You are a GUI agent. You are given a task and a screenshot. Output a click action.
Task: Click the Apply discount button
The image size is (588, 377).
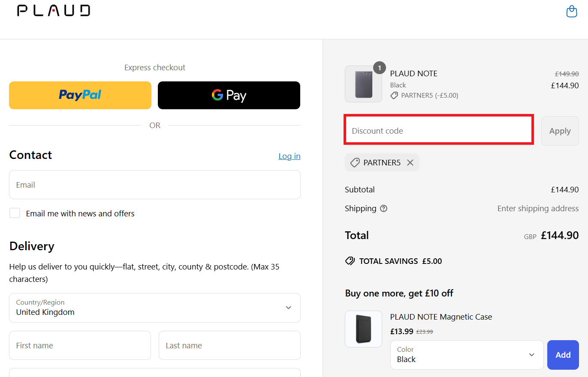560,131
